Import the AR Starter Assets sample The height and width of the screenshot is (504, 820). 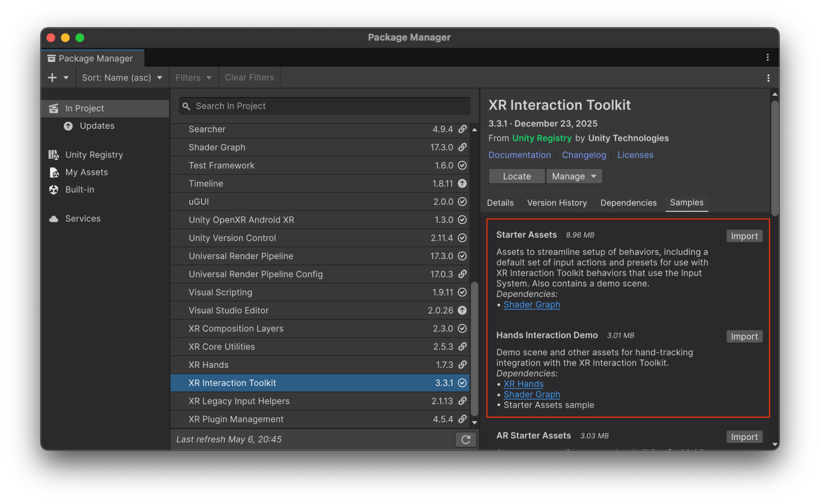click(x=744, y=437)
